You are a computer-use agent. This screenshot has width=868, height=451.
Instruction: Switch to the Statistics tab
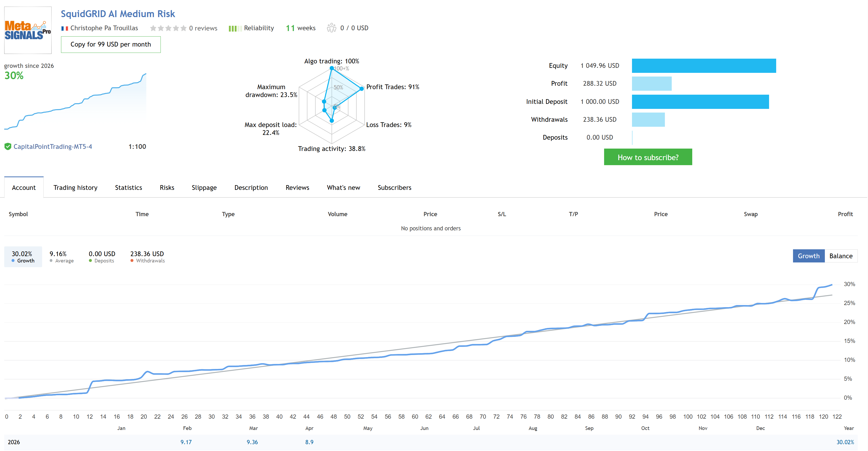(128, 188)
